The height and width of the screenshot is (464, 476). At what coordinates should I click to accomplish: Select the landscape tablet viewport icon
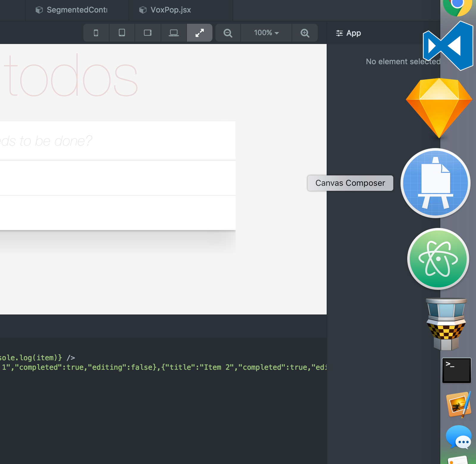148,33
